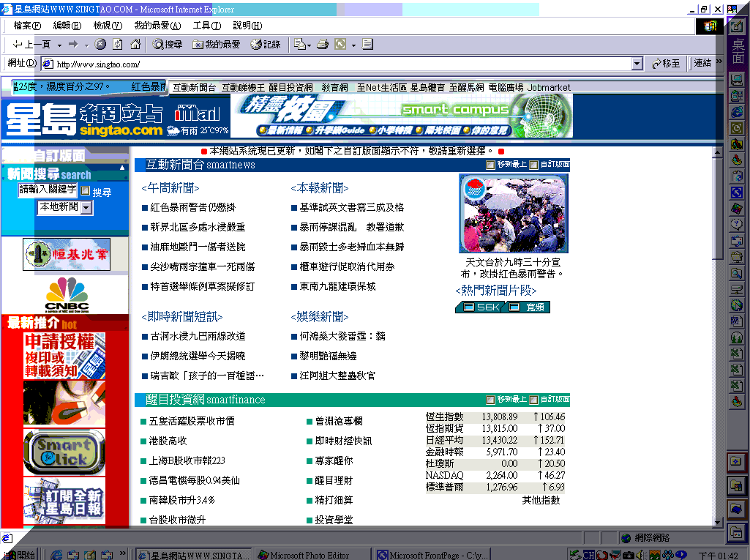
Task: Play the 56K news video clip
Action: pyautogui.click(x=480, y=307)
